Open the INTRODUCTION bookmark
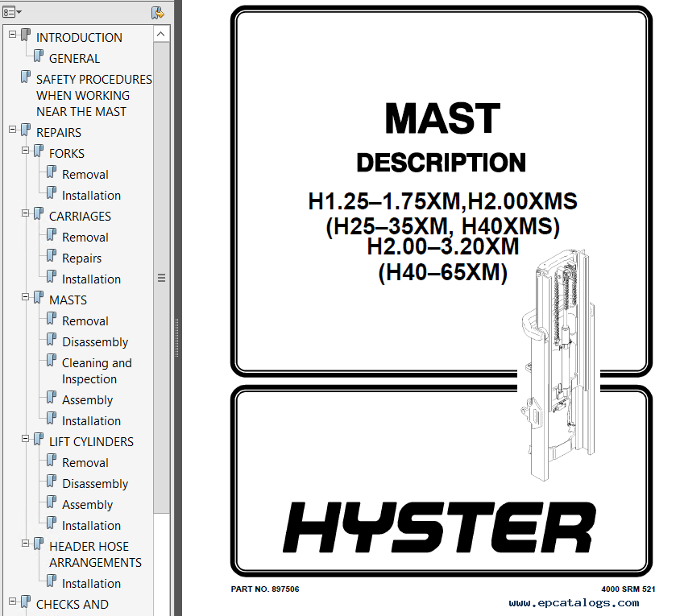Screen dimensions: 680x616 79,38
